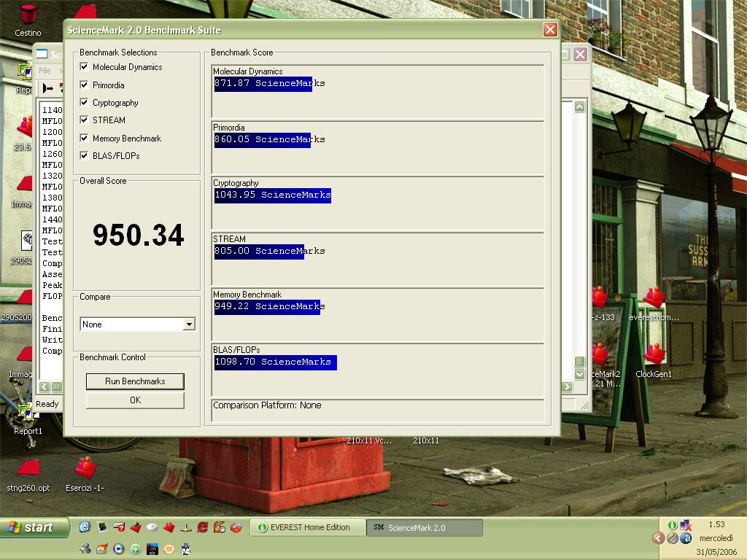Click the green EVEREST info tray icon

pyautogui.click(x=673, y=525)
